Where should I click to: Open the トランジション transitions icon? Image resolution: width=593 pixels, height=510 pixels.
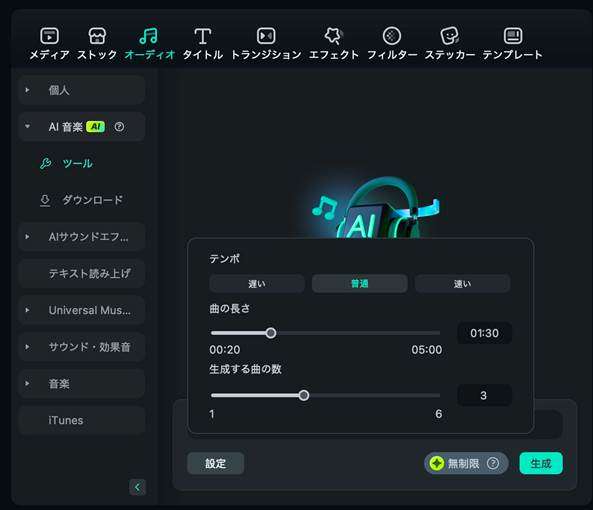point(266,36)
